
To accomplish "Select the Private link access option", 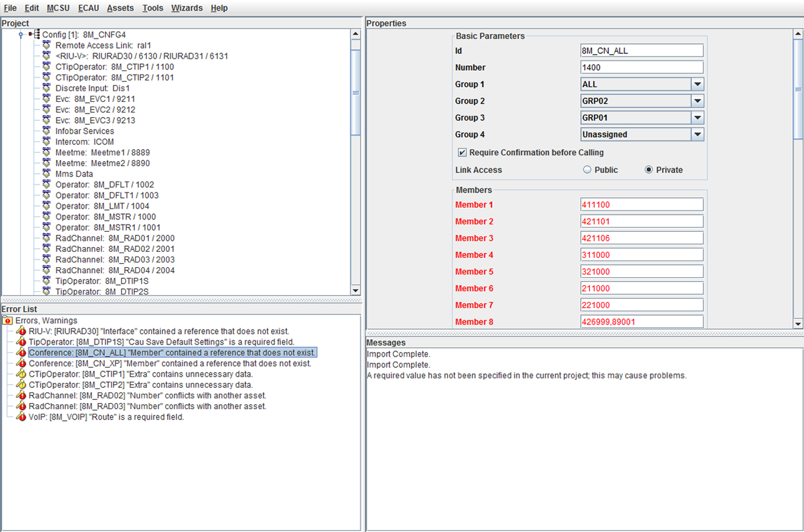I will [649, 169].
